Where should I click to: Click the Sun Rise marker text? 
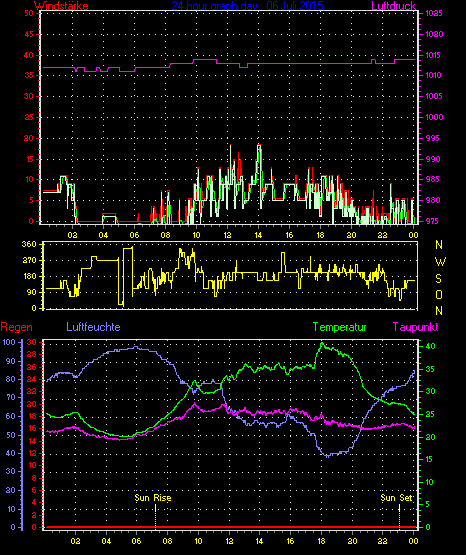click(153, 498)
